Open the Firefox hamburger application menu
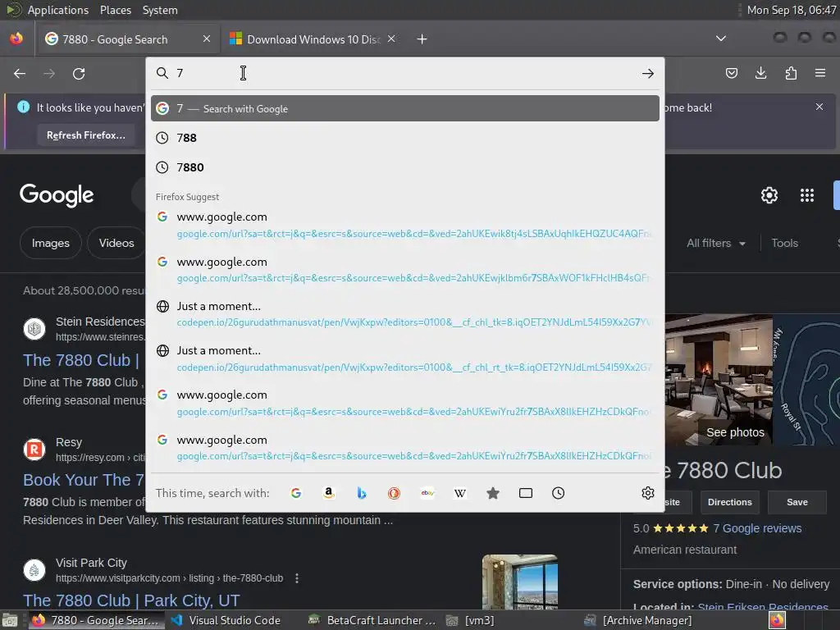This screenshot has height=630, width=840. pos(820,73)
